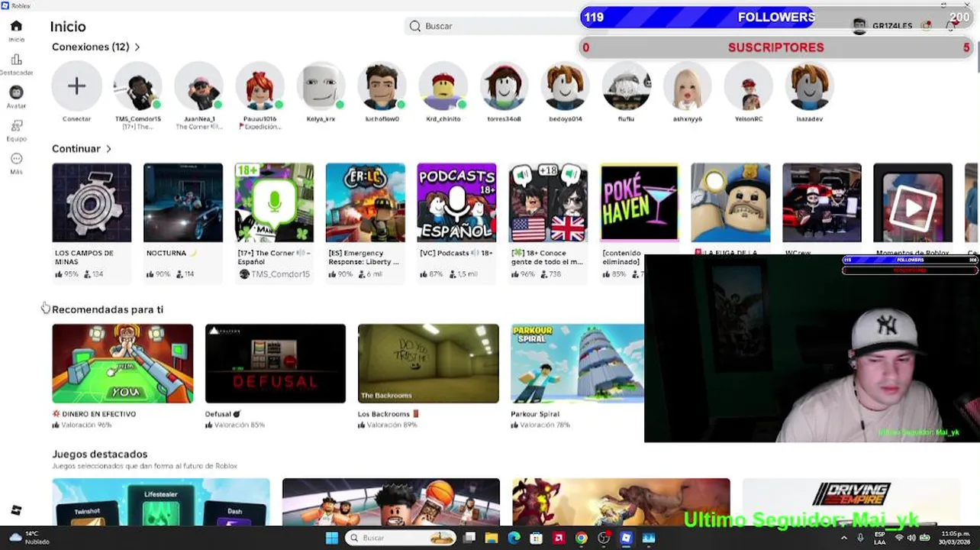Show hidden system tray icons arrow
Viewport: 980px width, 550px height.
coord(844,538)
